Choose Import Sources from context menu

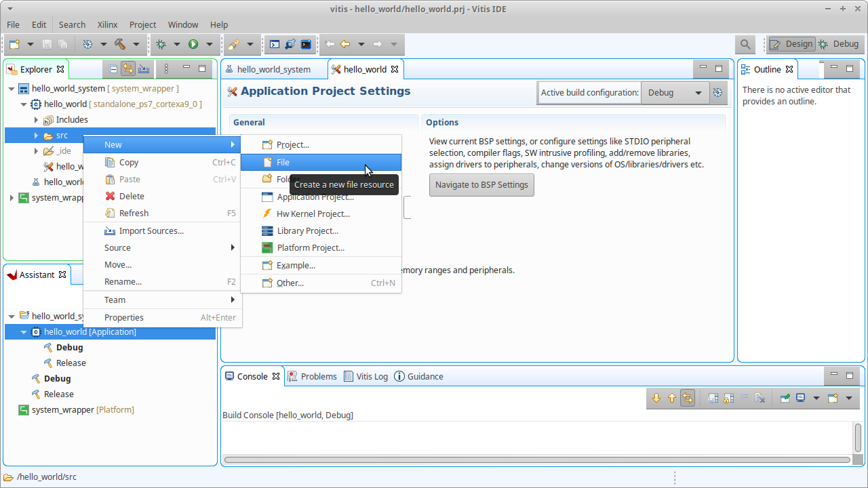(x=151, y=231)
